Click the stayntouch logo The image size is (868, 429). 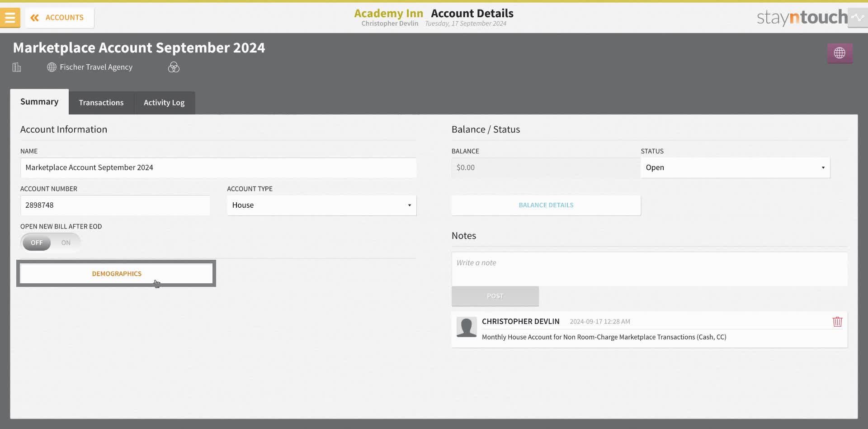pos(802,17)
